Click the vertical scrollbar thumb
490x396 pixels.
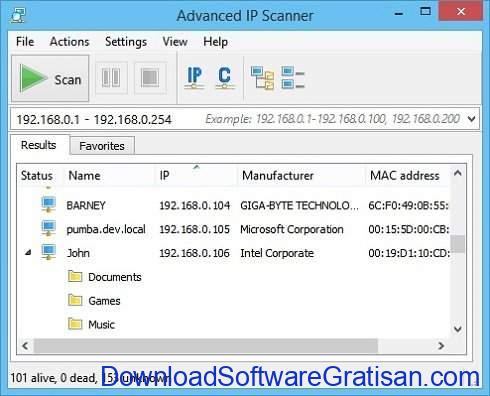[458, 244]
